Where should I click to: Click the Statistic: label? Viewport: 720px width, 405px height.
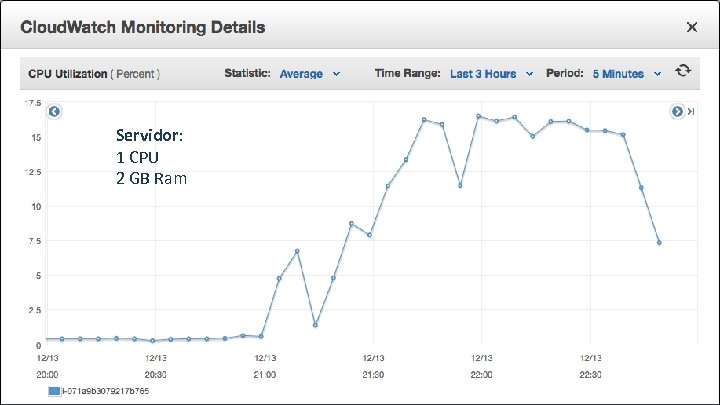coord(248,73)
